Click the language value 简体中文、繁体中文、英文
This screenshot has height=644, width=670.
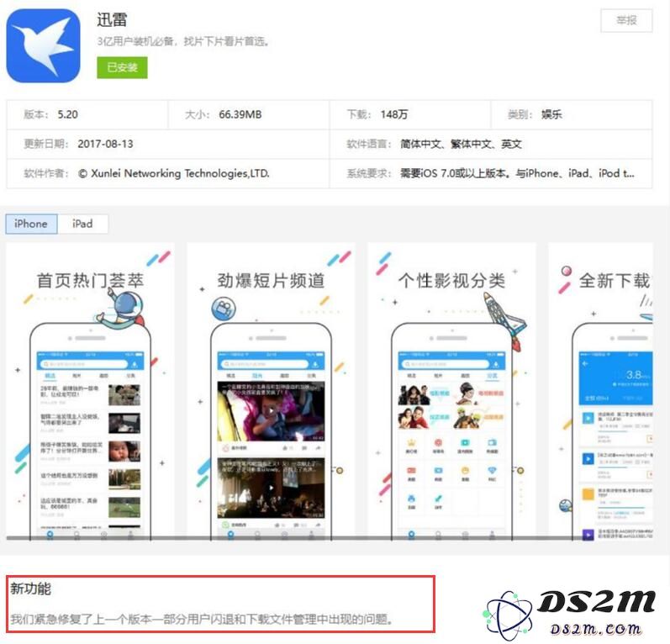click(461, 144)
